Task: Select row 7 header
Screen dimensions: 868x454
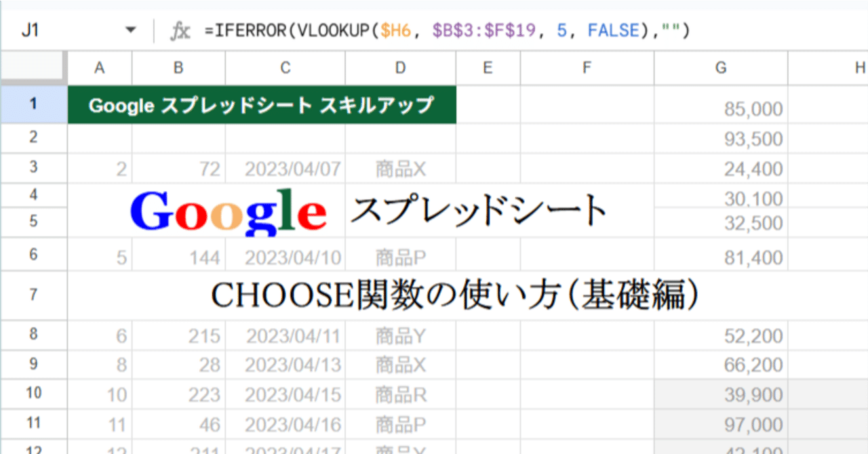Action: tap(34, 291)
